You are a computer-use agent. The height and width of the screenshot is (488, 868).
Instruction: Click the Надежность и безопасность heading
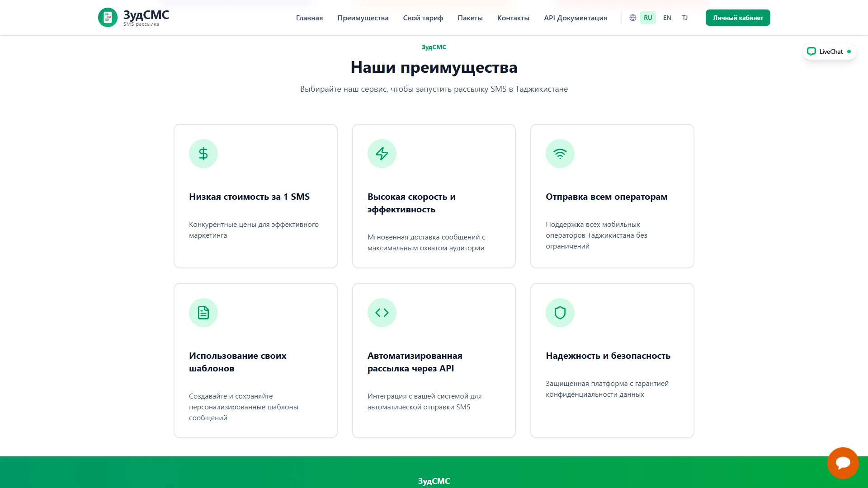coord(608,356)
